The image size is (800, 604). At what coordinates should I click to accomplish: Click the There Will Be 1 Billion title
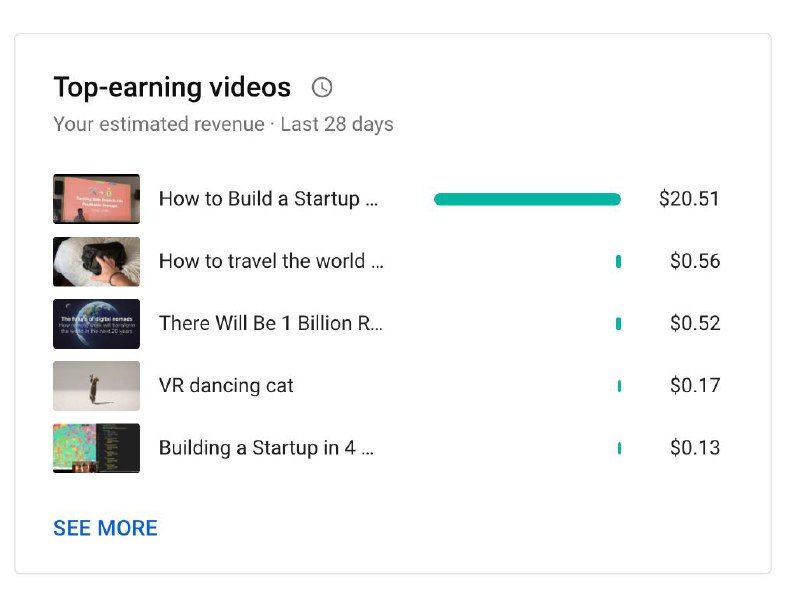pos(270,323)
